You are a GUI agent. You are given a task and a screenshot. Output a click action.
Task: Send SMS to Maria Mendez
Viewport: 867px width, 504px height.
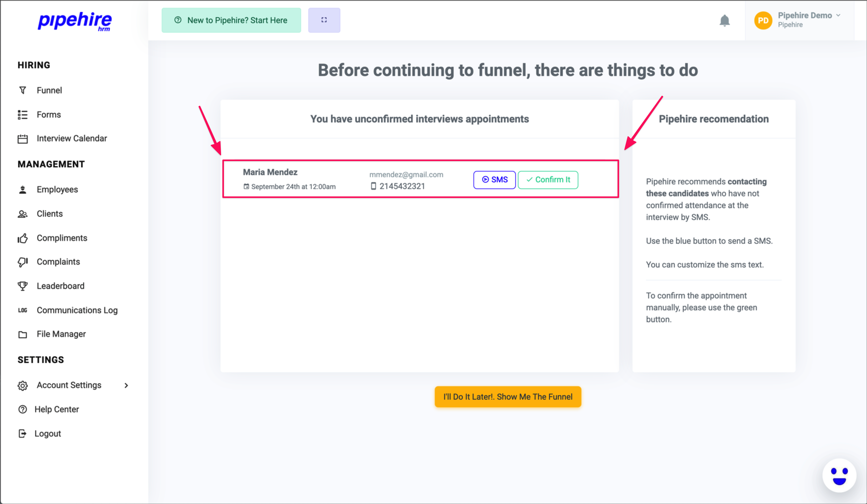[494, 180]
